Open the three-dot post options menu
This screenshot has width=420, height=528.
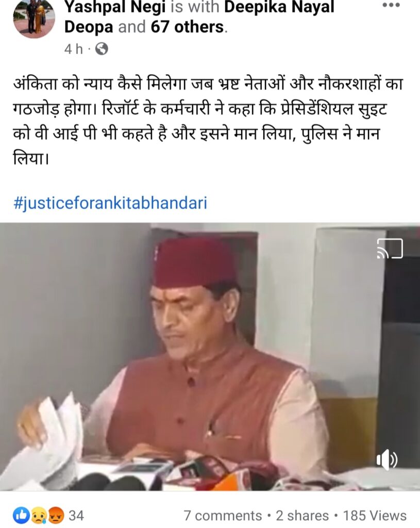coord(391,5)
